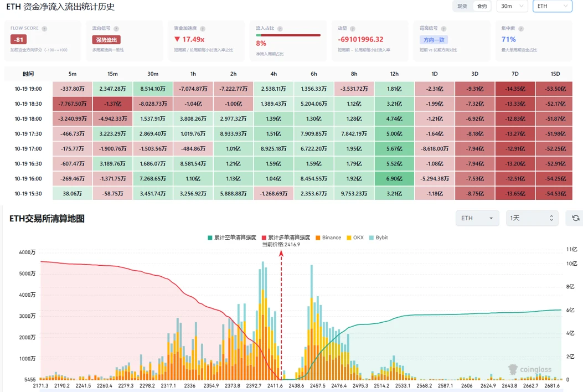The height and width of the screenshot is (392, 583).
Task: Click the question mark next to 集中度
Action: point(521,29)
